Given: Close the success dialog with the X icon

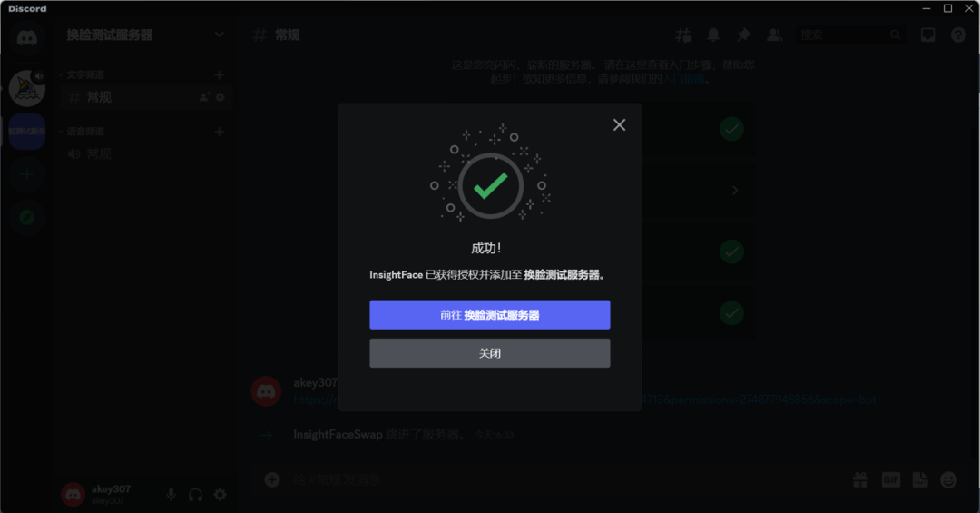Looking at the screenshot, I should tap(620, 125).
